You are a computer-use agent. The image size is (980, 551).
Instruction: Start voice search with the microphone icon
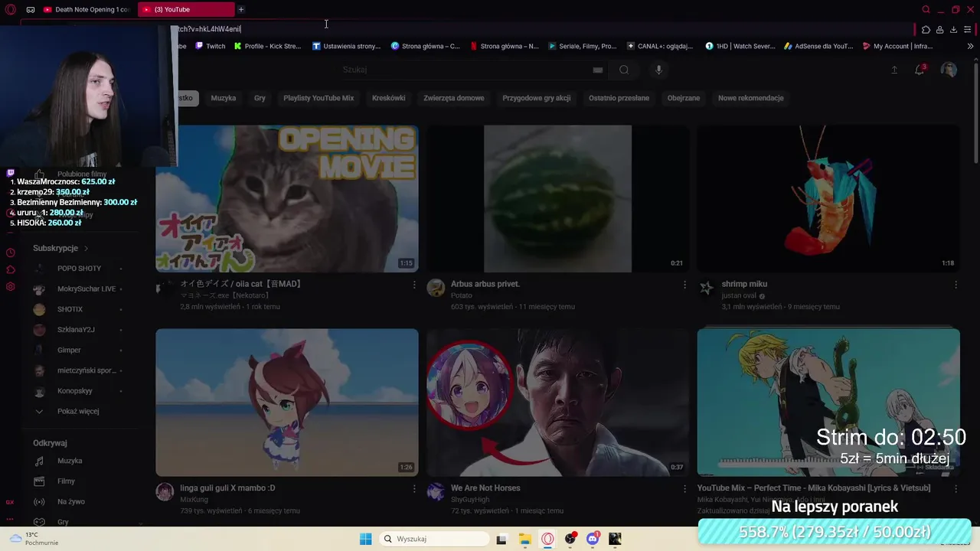point(658,70)
